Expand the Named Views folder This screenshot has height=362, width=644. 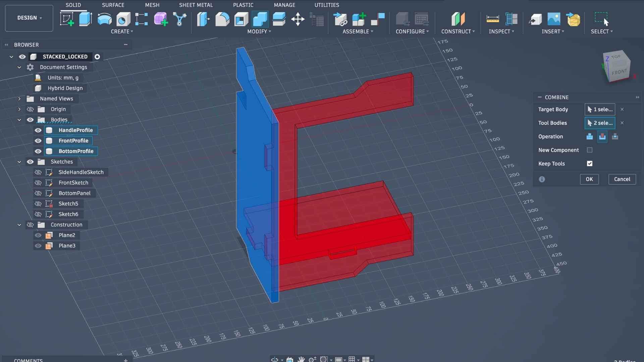pyautogui.click(x=19, y=99)
